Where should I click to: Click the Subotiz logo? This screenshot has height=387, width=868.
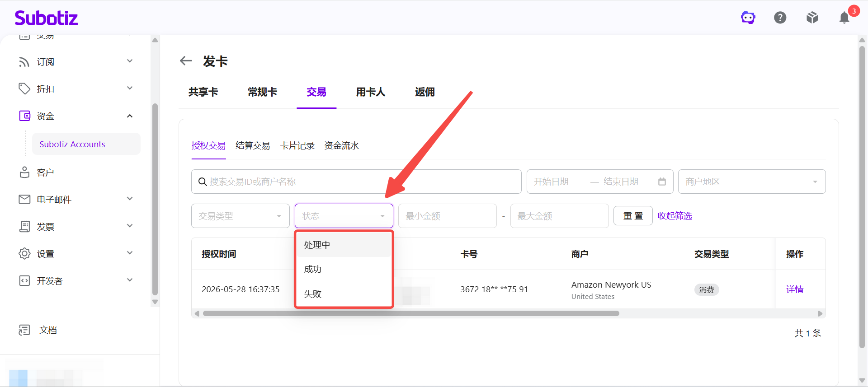(46, 18)
